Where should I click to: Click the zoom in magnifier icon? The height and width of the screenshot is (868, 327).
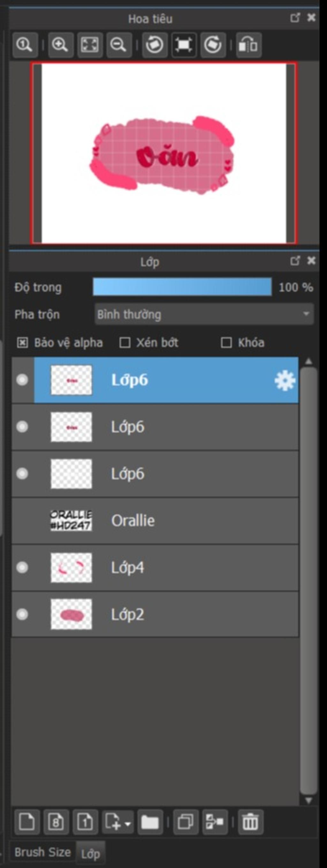(61, 45)
